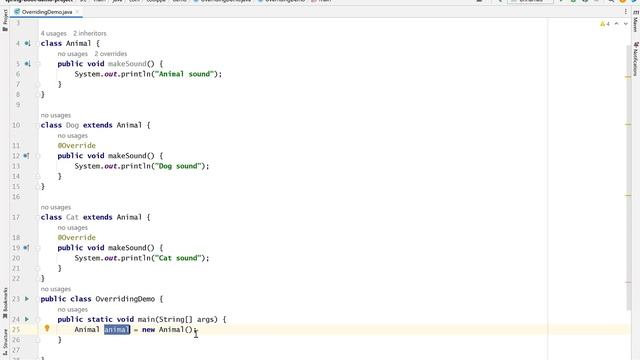Click the "Animal sound" string literal
Screen dimensions: 640x360
[184, 74]
